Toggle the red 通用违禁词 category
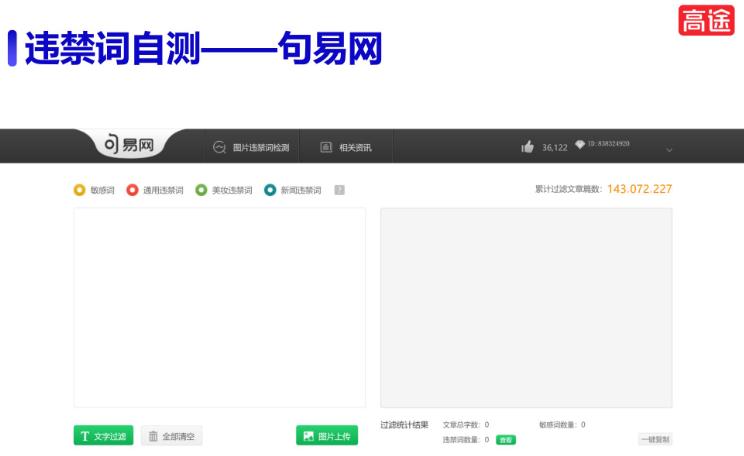The height and width of the screenshot is (456, 744). (x=132, y=190)
